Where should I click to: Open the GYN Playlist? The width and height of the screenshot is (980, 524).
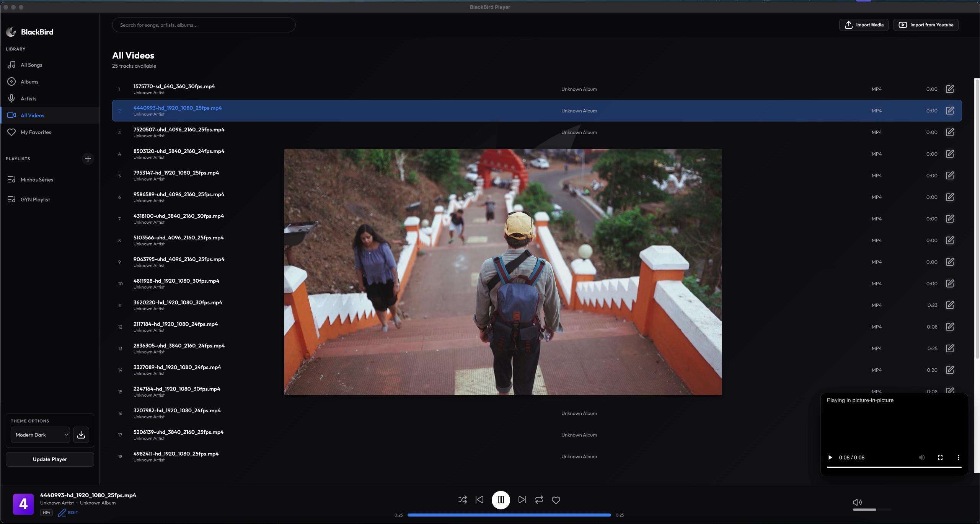[x=35, y=200]
